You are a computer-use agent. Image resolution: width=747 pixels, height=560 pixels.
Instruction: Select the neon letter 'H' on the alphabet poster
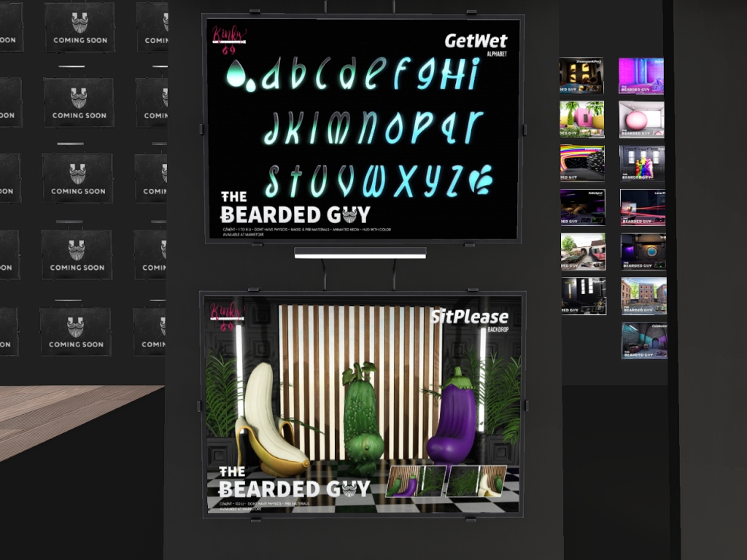(451, 74)
